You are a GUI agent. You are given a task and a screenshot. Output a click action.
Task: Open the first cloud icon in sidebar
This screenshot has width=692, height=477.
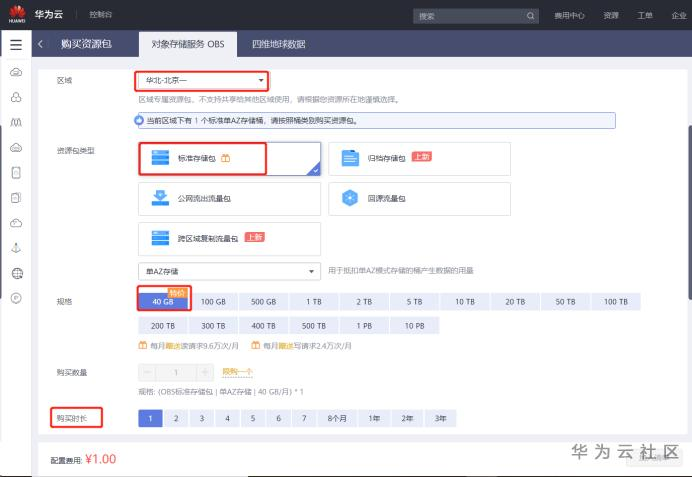[x=16, y=72]
